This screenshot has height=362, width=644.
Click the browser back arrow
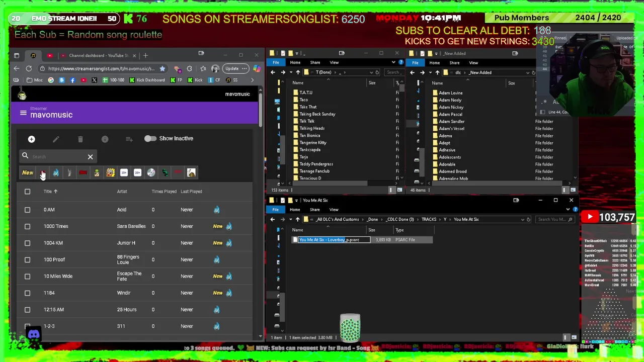tap(17, 68)
